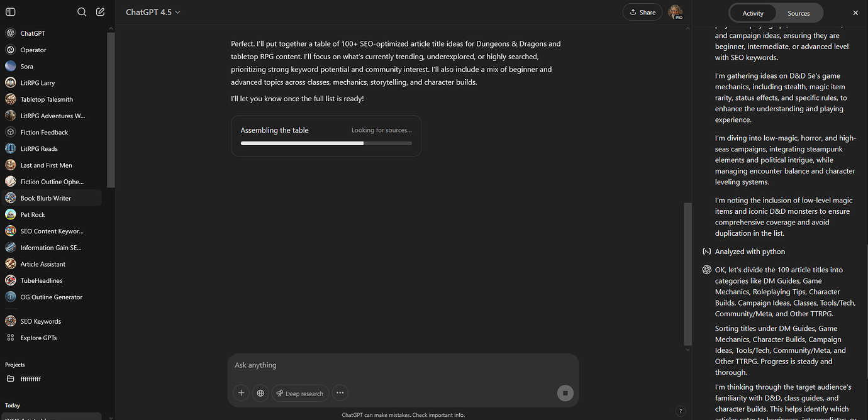This screenshot has width=868, height=420.
Task: Click the profile avatar in the top bar
Action: point(676,12)
